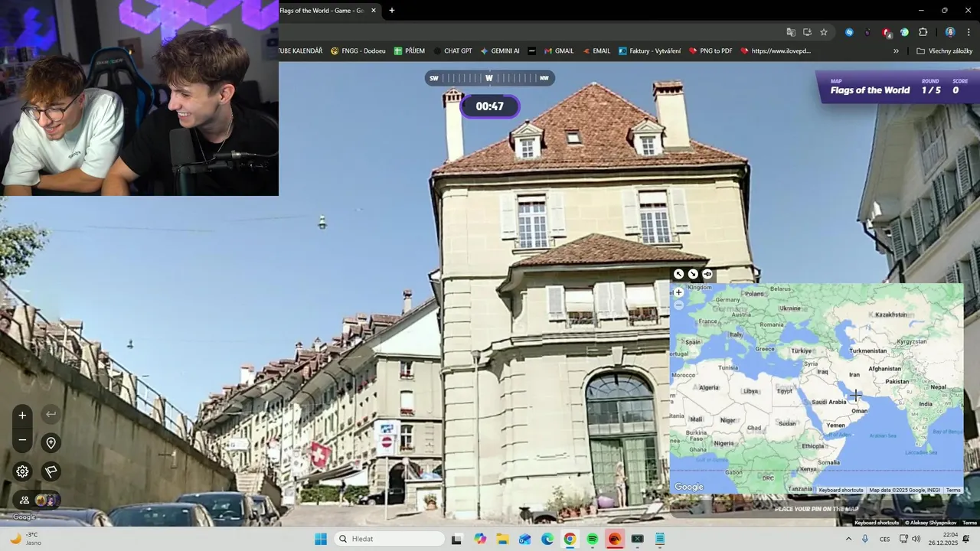Select the Flags of the World tab
980x551 pixels.
click(322, 11)
